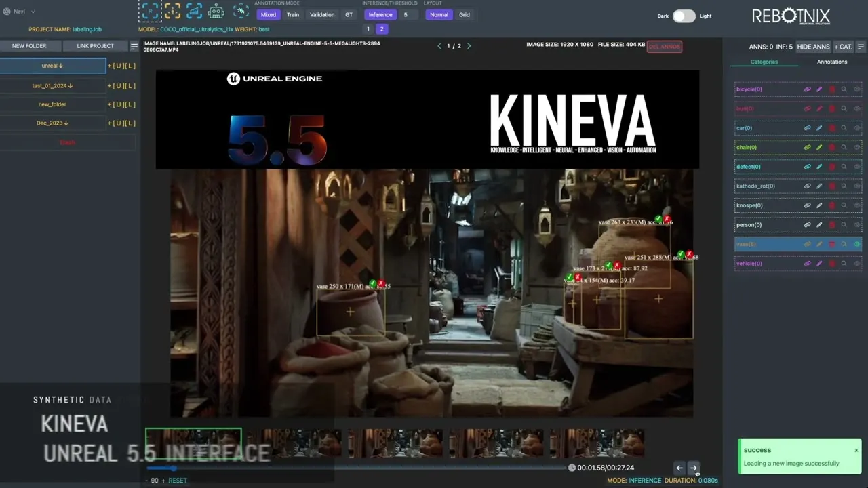Decrease zoom value with minus control
Image resolution: width=868 pixels, height=488 pixels.
point(146,481)
